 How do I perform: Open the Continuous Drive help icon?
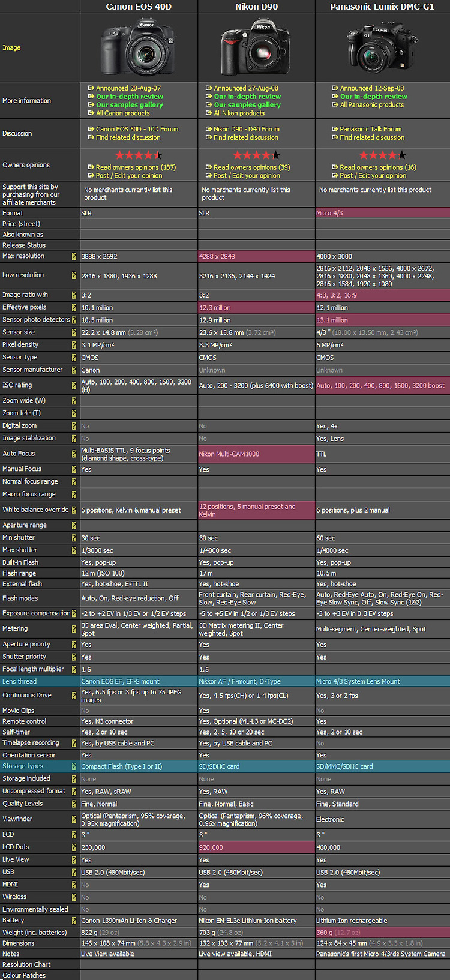(74, 696)
